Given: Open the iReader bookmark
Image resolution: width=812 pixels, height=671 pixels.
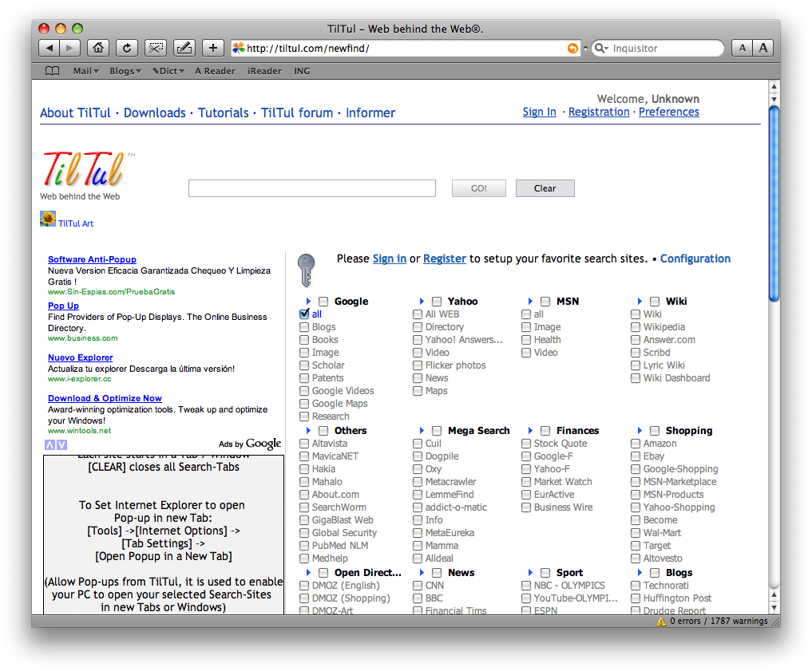Looking at the screenshot, I should 264,71.
